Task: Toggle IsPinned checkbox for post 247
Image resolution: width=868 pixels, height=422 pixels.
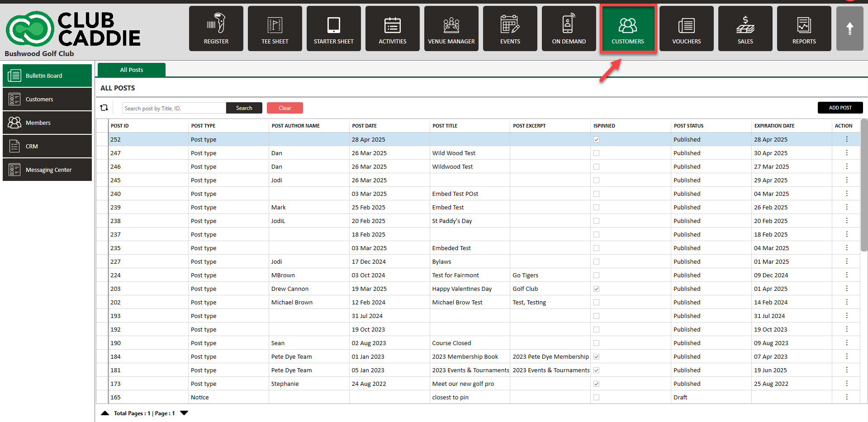Action: [597, 153]
